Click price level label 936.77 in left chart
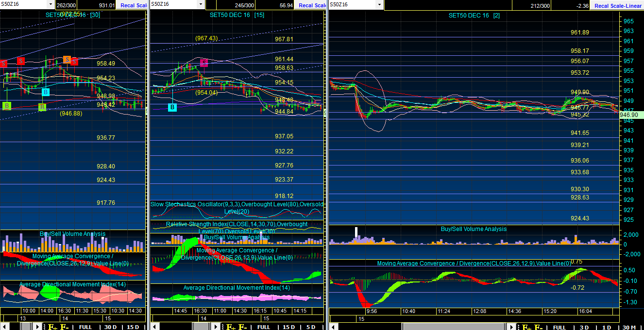The height and width of the screenshot is (330, 644). pyautogui.click(x=106, y=138)
